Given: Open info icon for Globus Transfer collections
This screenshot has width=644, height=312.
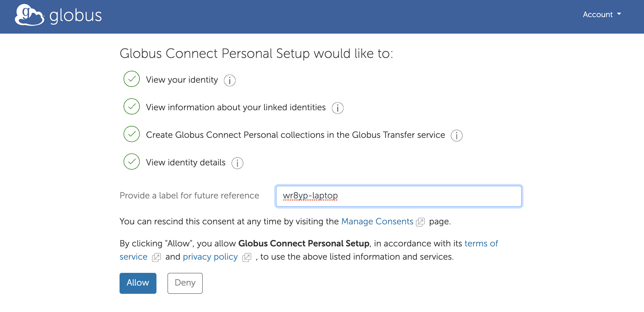Looking at the screenshot, I should click(456, 136).
